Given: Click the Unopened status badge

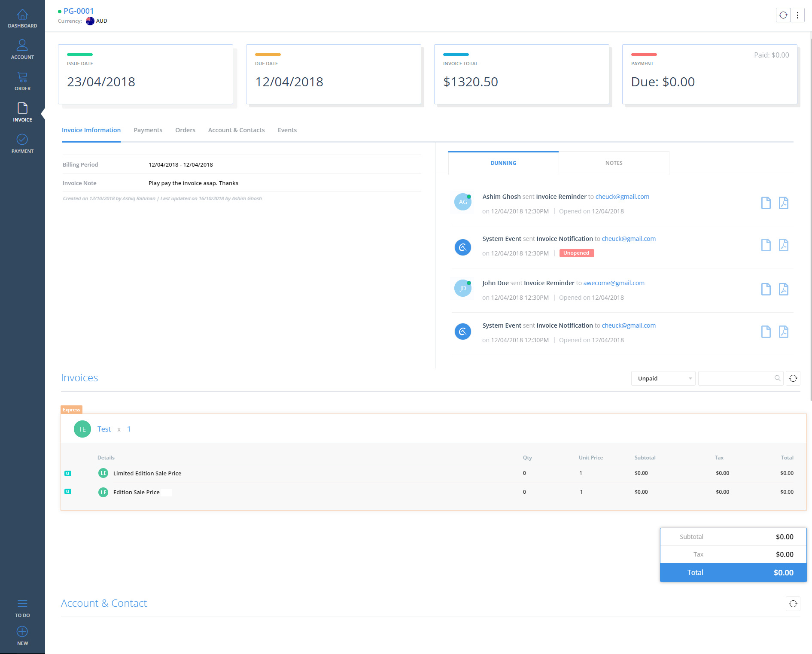Looking at the screenshot, I should click(576, 253).
